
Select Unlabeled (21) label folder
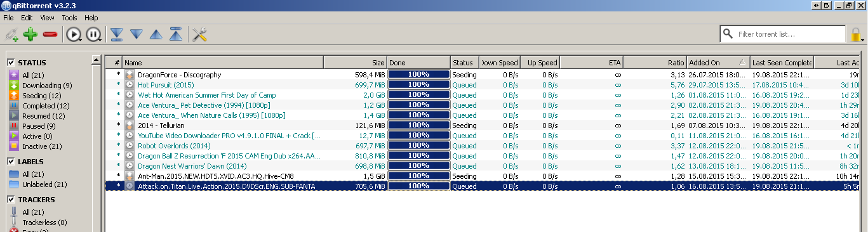pyautogui.click(x=38, y=184)
